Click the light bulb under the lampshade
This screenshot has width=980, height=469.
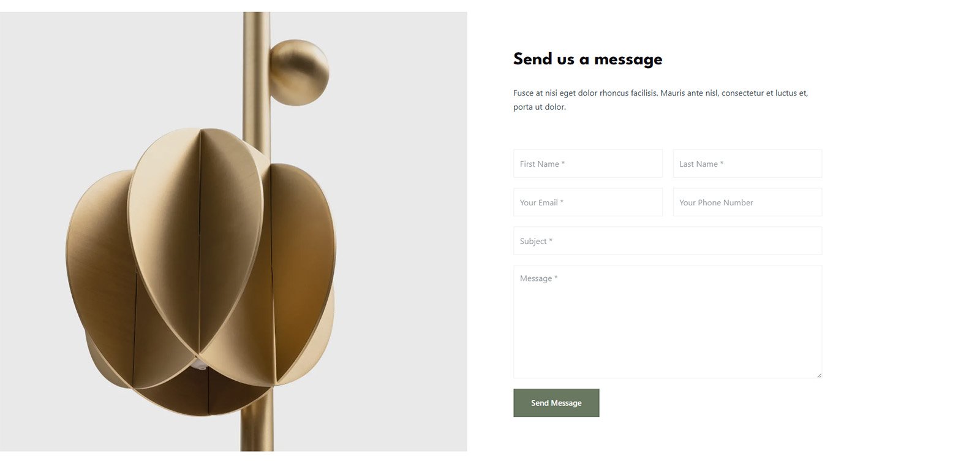click(x=198, y=364)
